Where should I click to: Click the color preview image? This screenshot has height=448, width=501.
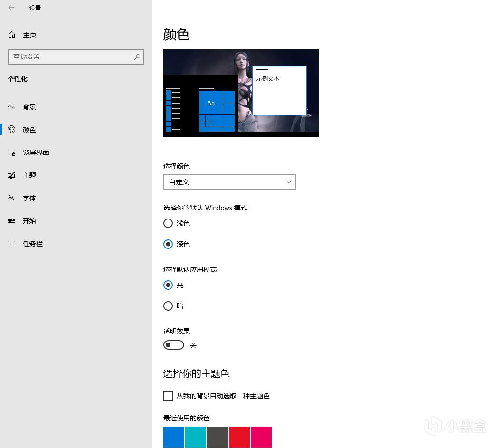[x=241, y=93]
